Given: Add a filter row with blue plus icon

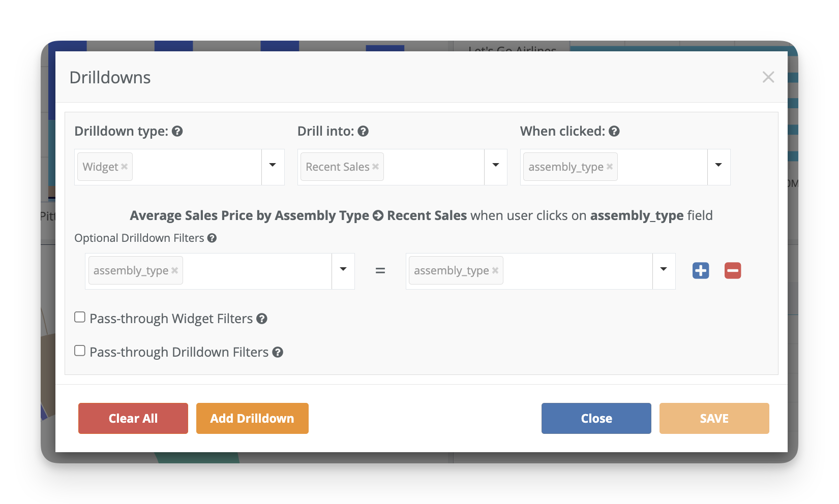Looking at the screenshot, I should (701, 270).
